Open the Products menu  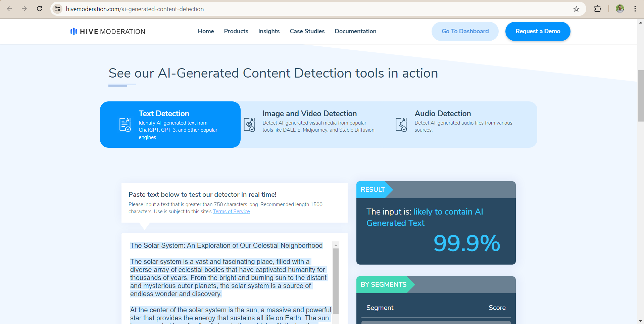pyautogui.click(x=236, y=31)
